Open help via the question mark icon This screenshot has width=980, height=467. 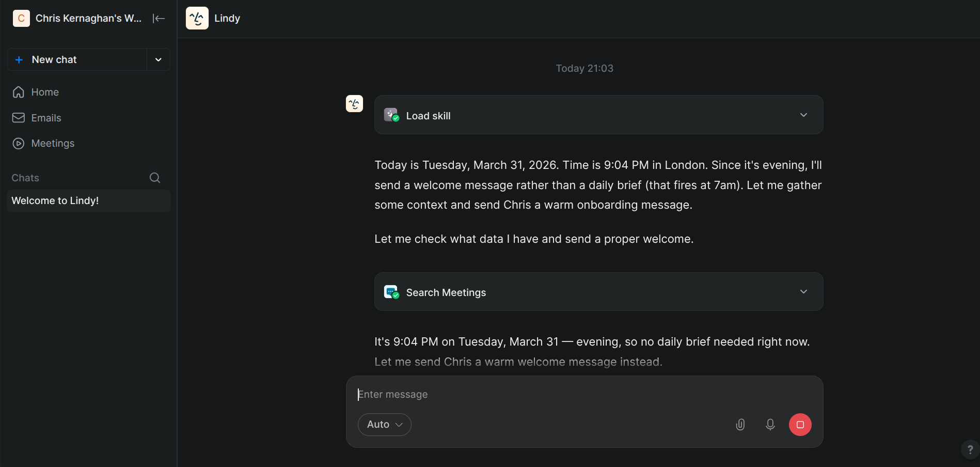970,449
